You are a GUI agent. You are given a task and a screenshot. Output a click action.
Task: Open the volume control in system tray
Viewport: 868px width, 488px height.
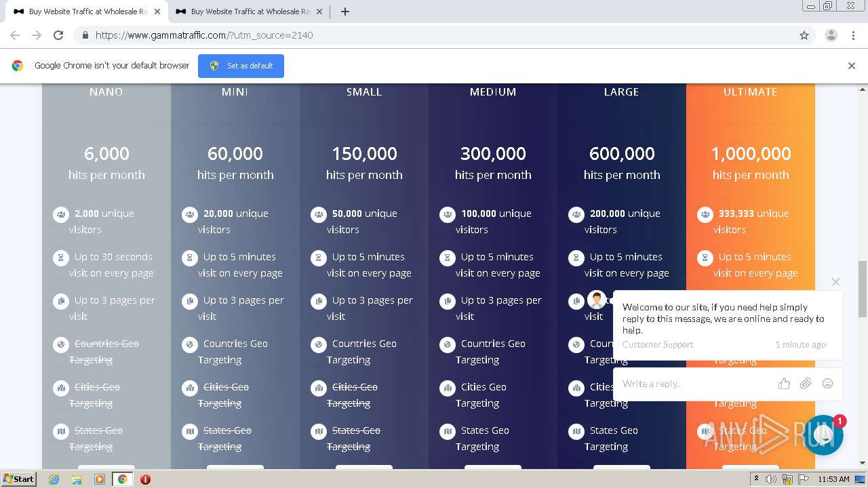pos(772,479)
